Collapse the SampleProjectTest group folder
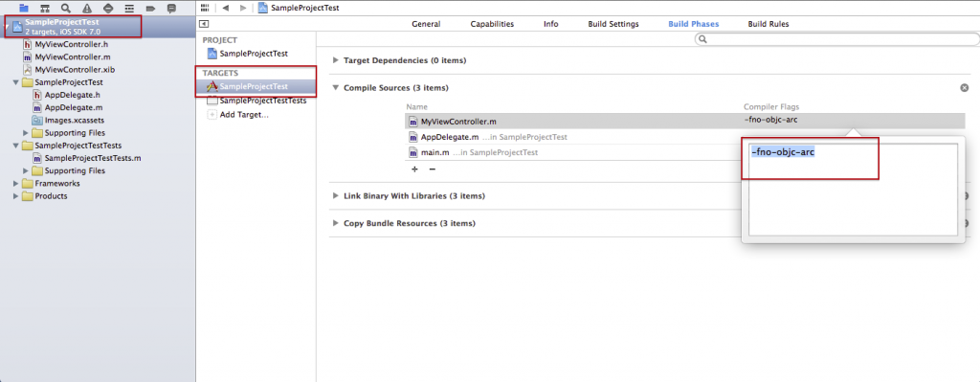This screenshot has height=382, width=980. (15, 82)
